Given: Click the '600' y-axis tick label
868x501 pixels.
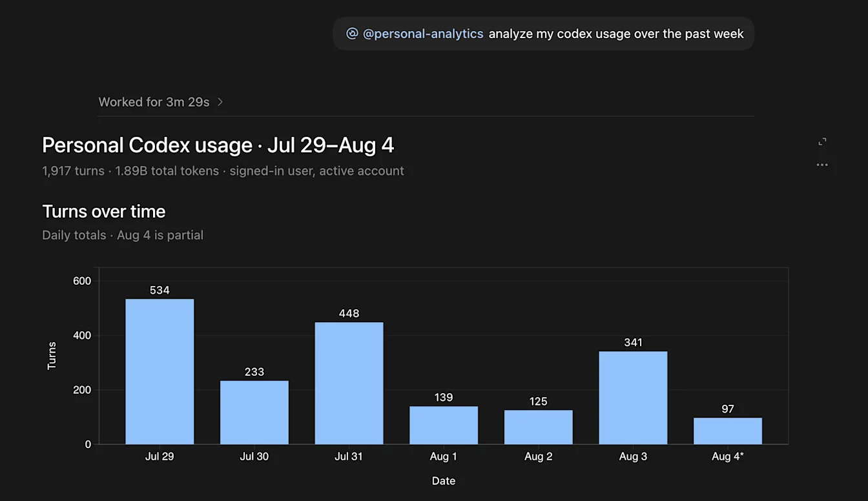Looking at the screenshot, I should [x=82, y=281].
